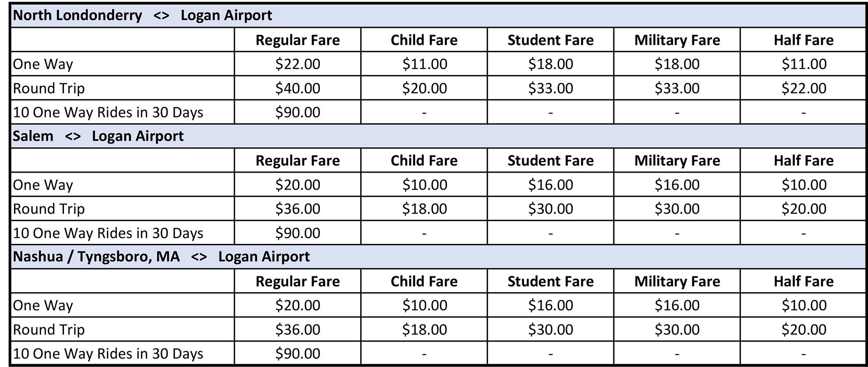Select North Londonderry One Way child fare $11.00
The image size is (868, 367).
pos(424,64)
